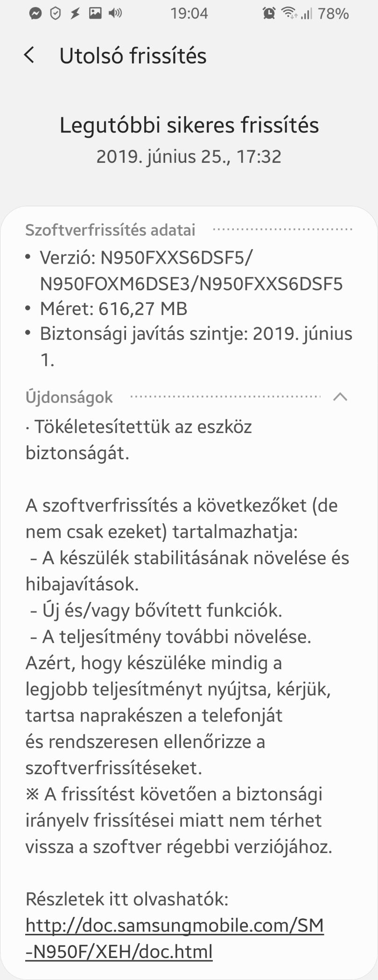The width and height of the screenshot is (378, 980).
Task: Tap the Wi-Fi icon in status bar
Action: pyautogui.click(x=289, y=14)
